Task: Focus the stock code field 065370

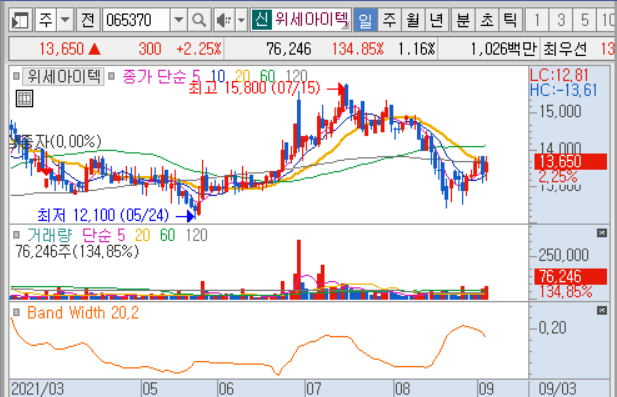Action: [x=137, y=20]
